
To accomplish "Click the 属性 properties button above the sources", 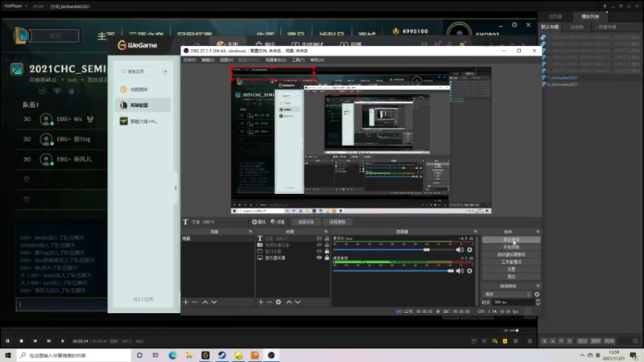I will 258,222.
